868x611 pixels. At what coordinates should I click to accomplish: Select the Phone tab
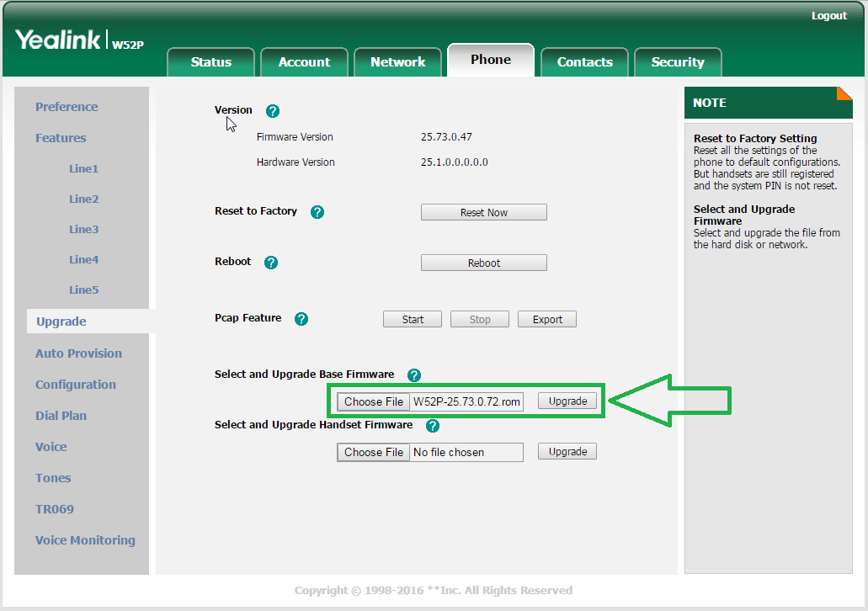point(491,60)
